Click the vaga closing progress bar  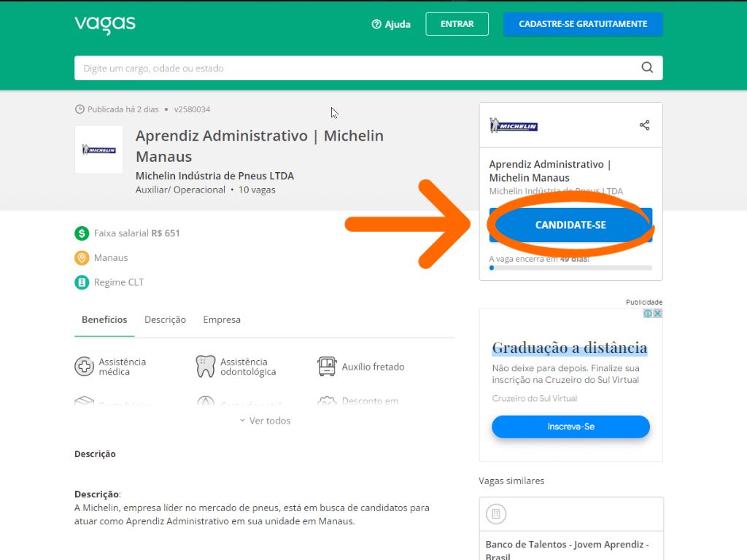[570, 268]
